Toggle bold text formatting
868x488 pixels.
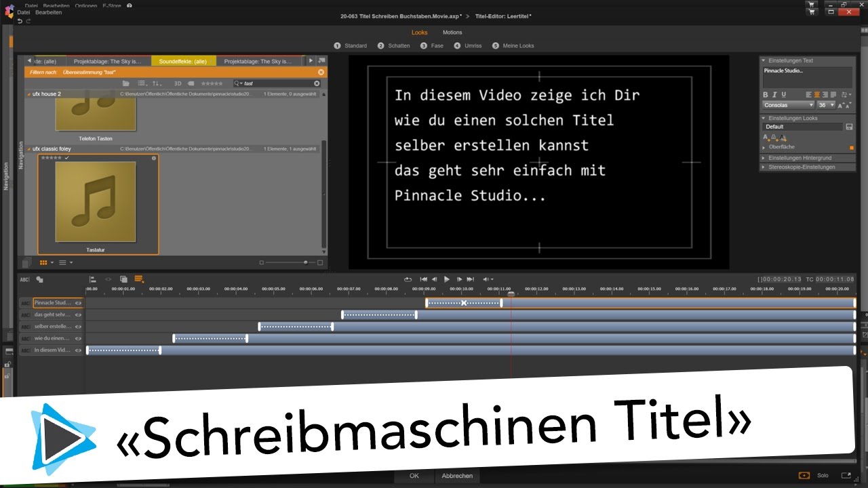(766, 94)
